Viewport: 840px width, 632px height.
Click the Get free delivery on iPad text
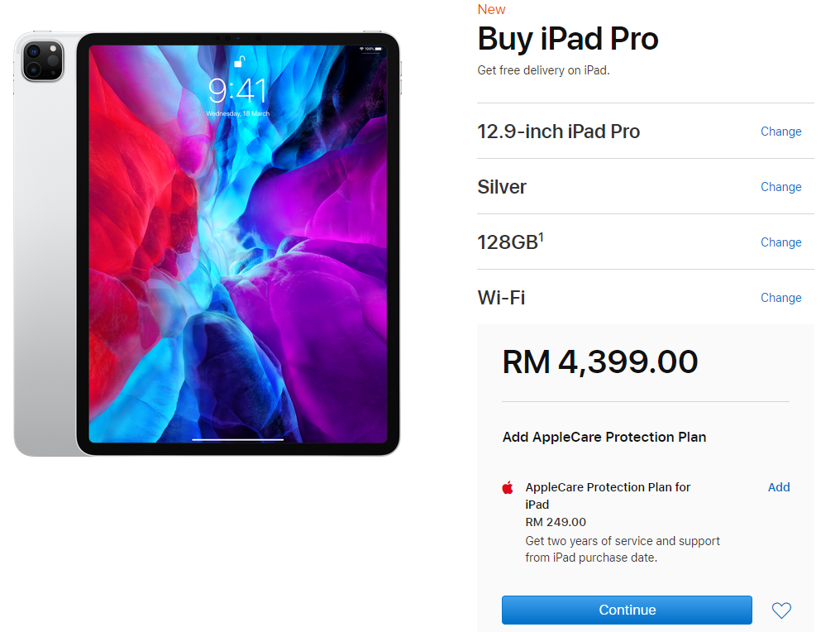point(543,70)
